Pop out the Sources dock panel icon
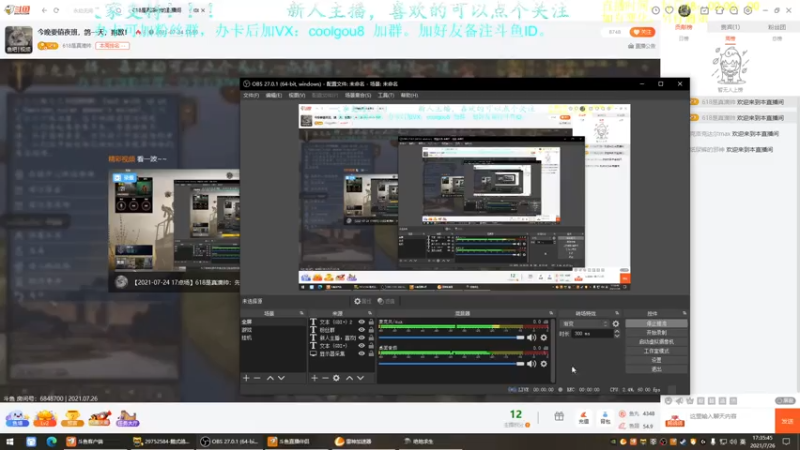 tap(370, 313)
